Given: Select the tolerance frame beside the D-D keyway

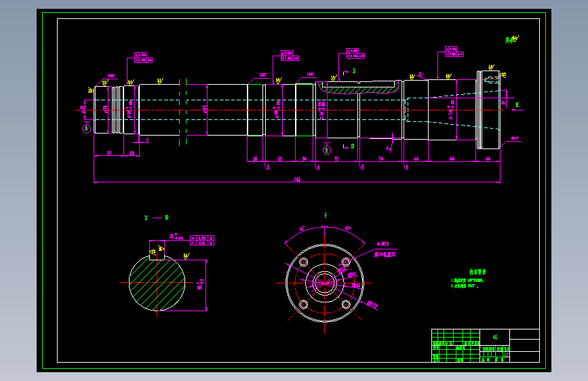Looking at the screenshot, I should pos(202,241).
